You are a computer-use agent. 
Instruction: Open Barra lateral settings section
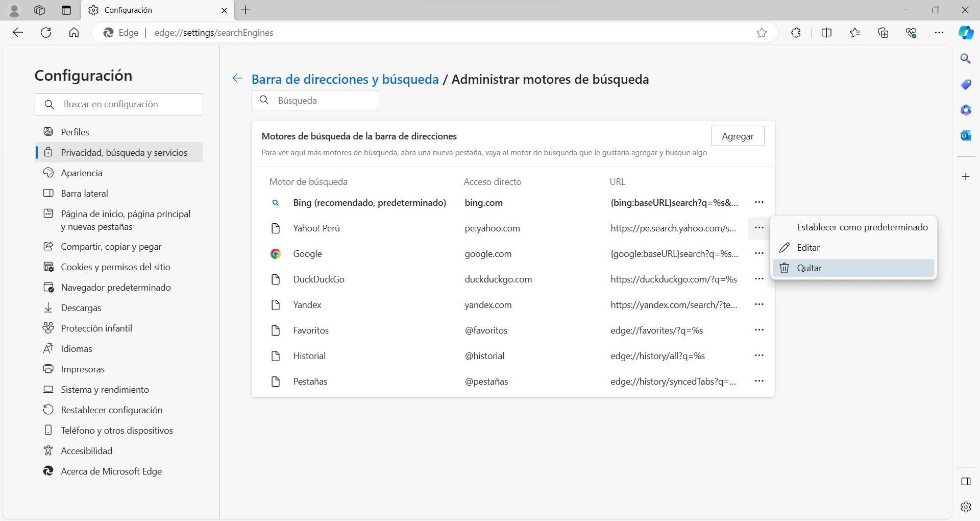(119, 193)
